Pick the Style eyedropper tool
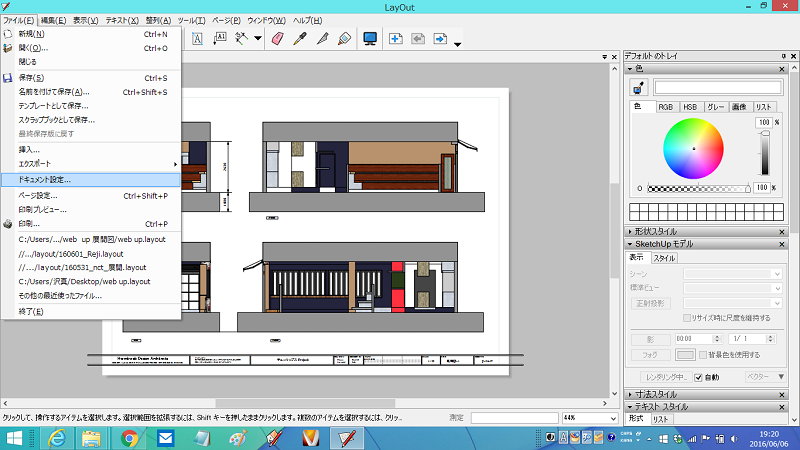 point(300,39)
